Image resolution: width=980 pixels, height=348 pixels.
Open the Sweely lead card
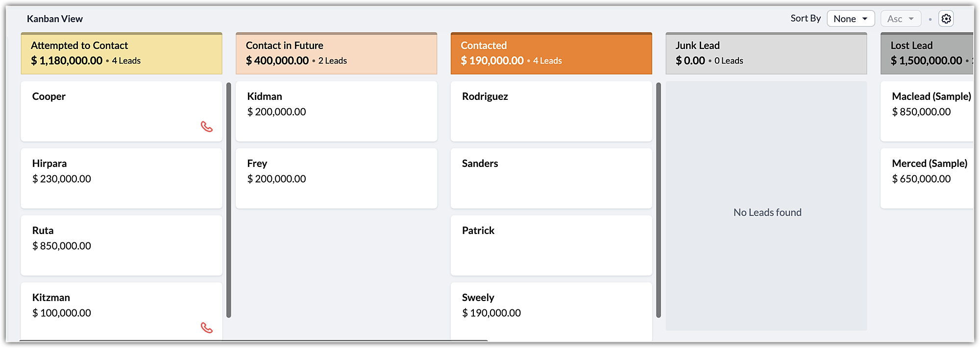point(551,308)
